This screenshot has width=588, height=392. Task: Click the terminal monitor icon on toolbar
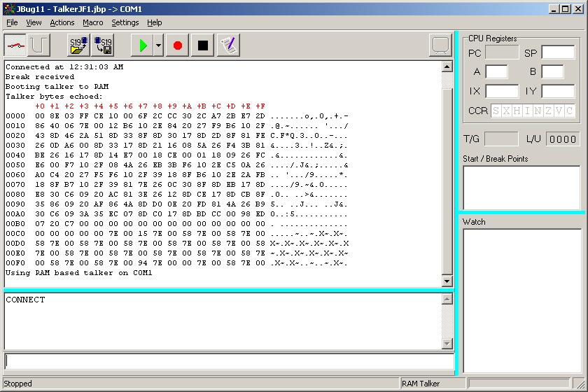(440, 45)
